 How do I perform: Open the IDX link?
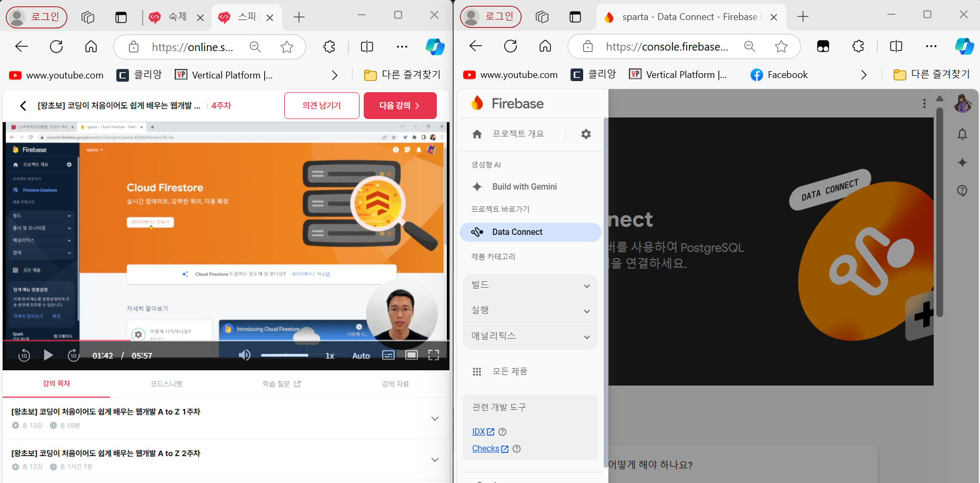point(483,432)
